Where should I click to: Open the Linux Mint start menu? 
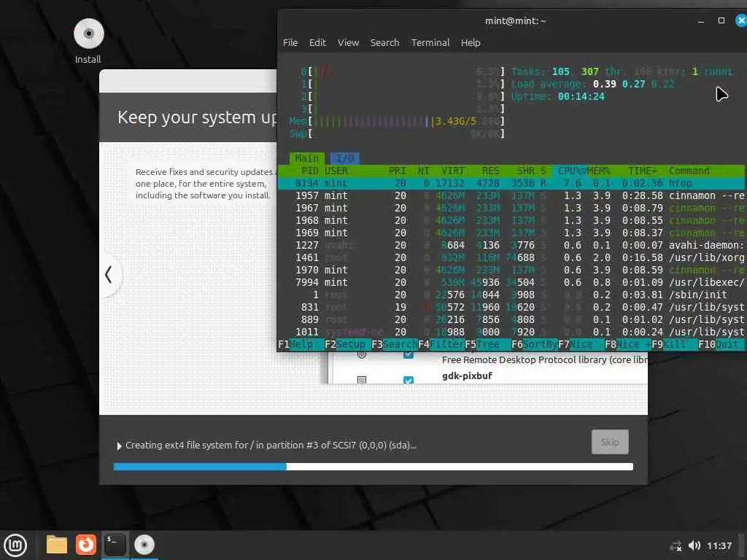tap(15, 545)
